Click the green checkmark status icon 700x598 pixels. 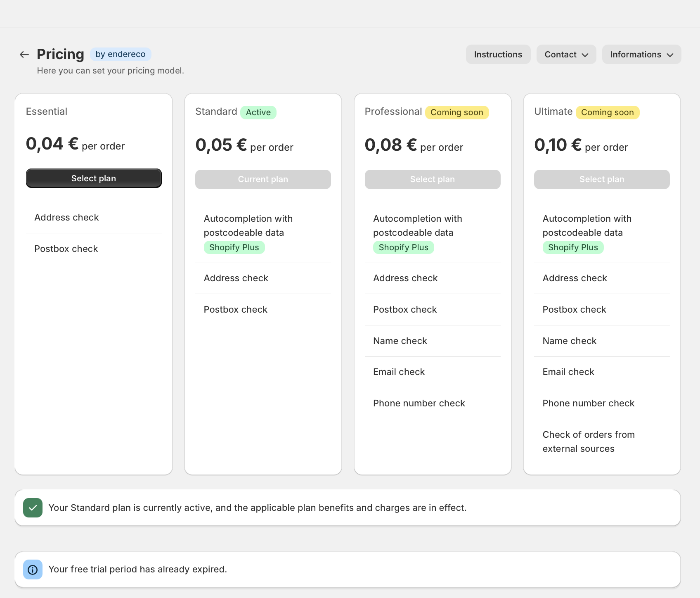coord(33,508)
